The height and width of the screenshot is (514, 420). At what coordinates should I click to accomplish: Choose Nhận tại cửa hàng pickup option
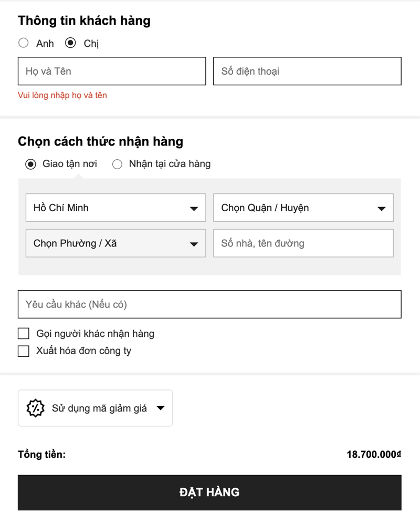(117, 164)
